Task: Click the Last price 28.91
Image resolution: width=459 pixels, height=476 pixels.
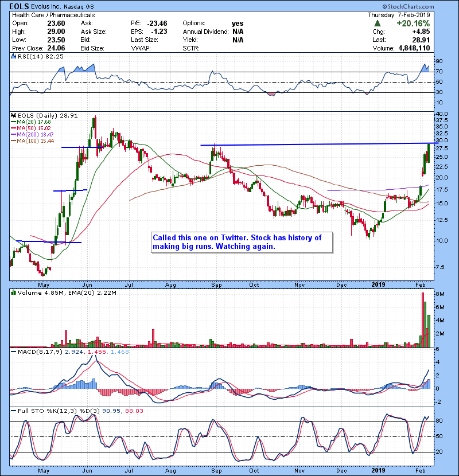Action: [x=421, y=40]
